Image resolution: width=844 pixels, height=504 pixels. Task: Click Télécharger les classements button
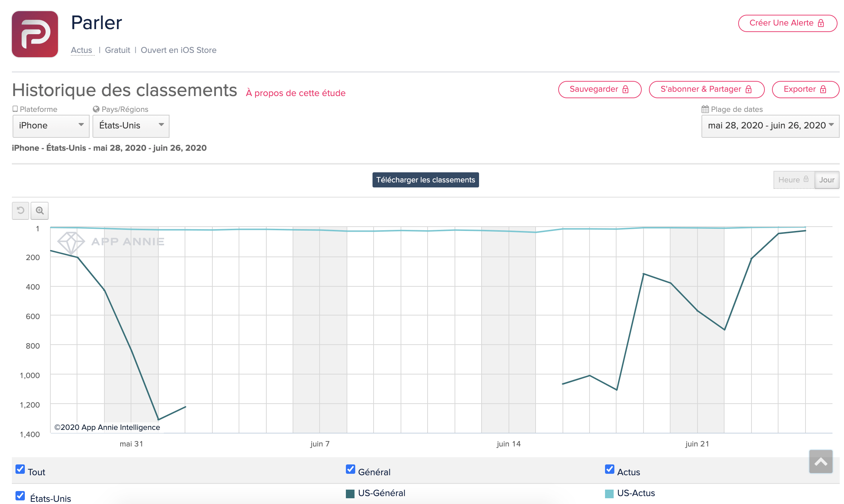click(425, 180)
